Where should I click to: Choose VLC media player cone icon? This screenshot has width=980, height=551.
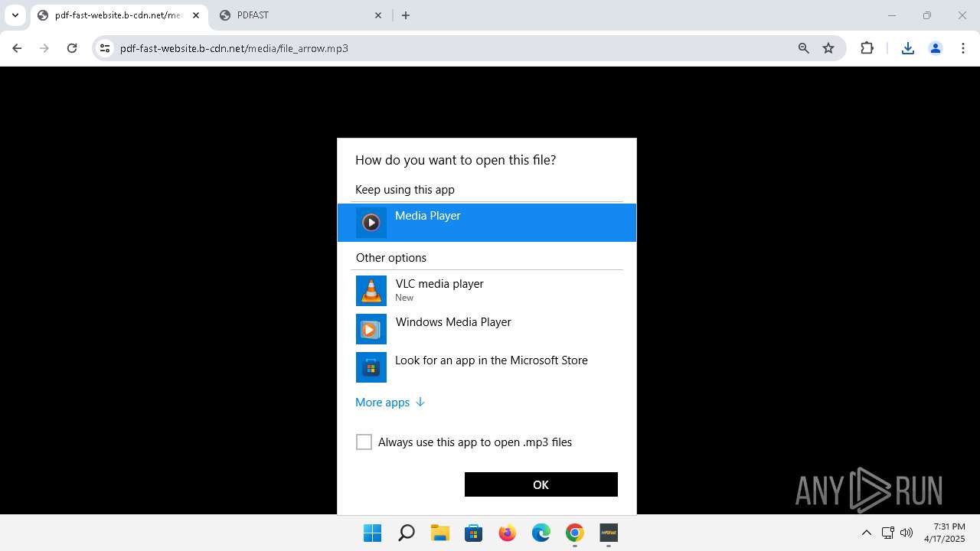coord(371,291)
